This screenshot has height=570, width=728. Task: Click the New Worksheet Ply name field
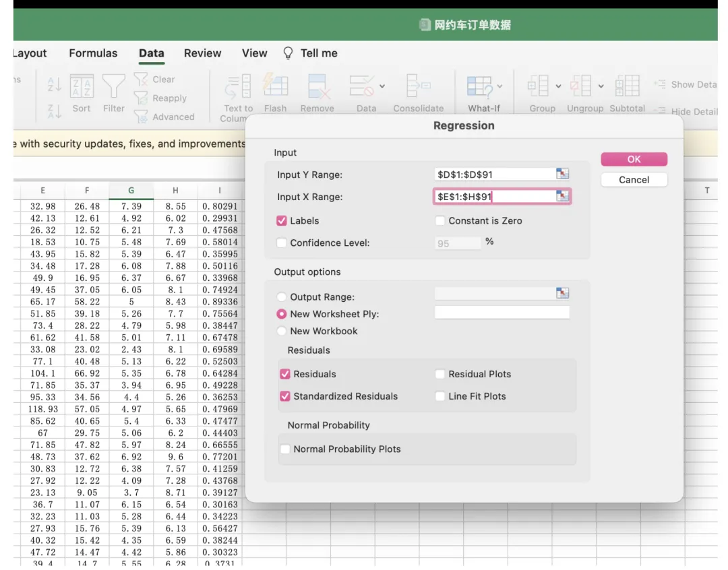(502, 313)
